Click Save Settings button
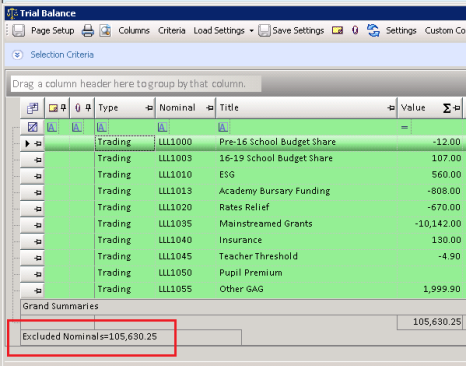 coord(291,31)
